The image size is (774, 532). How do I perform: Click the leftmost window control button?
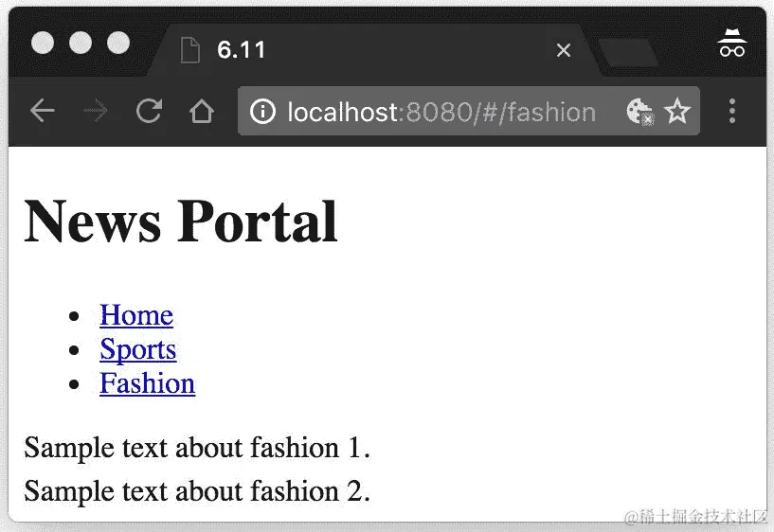(43, 43)
